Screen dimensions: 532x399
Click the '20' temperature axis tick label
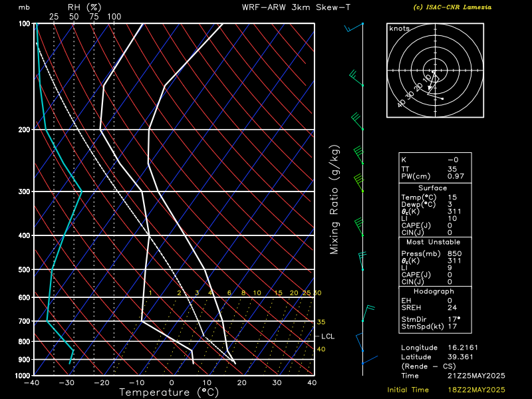click(x=241, y=383)
